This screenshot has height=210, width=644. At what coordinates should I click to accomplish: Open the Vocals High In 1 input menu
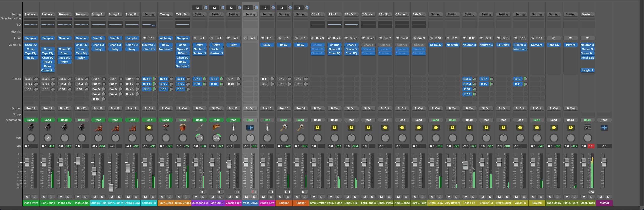coord(235,38)
